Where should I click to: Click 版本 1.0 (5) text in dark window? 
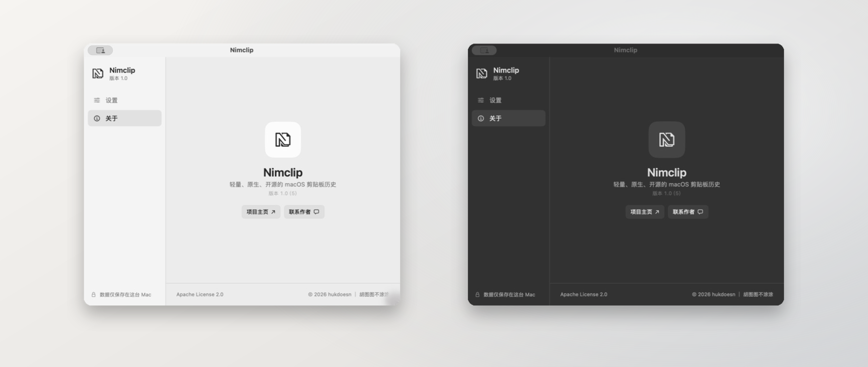[666, 194]
